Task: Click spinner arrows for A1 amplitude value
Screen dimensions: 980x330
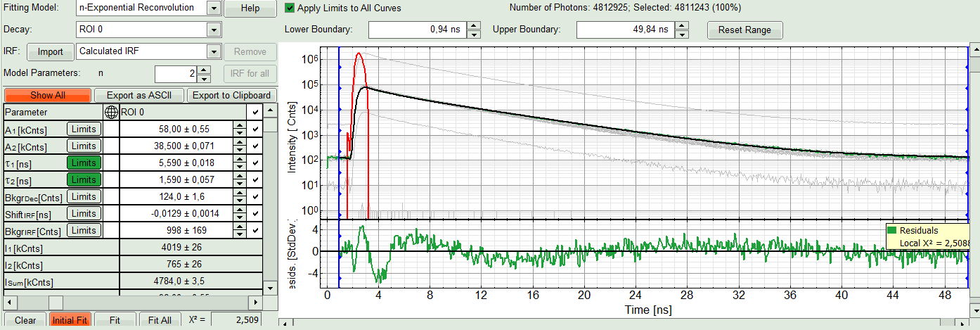Action: click(240, 129)
